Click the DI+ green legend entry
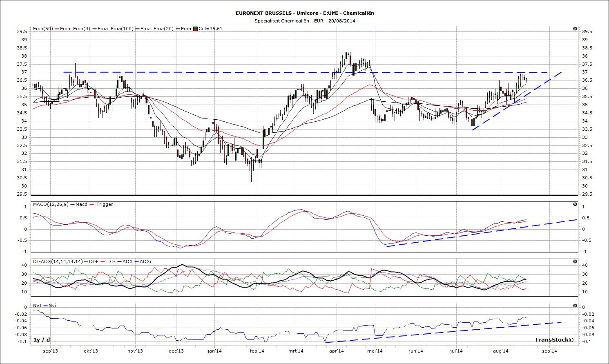The width and height of the screenshot is (609, 364). (91, 261)
